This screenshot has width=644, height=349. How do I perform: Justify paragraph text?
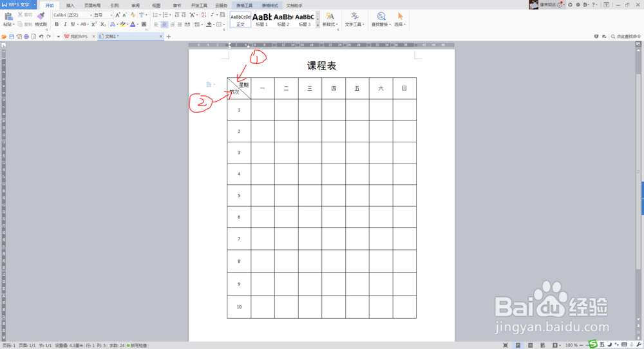pyautogui.click(x=180, y=24)
